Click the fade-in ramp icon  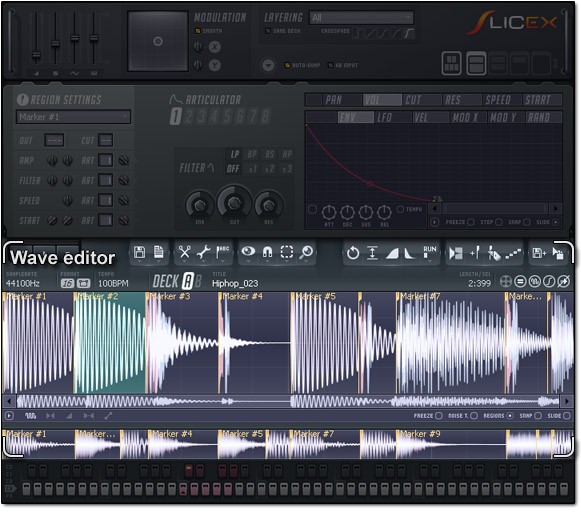tap(392, 254)
